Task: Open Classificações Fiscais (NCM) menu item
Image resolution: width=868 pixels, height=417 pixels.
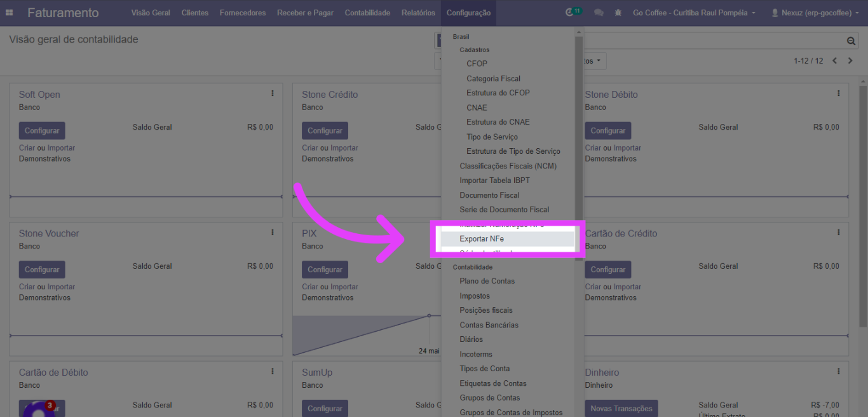Action: [x=508, y=166]
